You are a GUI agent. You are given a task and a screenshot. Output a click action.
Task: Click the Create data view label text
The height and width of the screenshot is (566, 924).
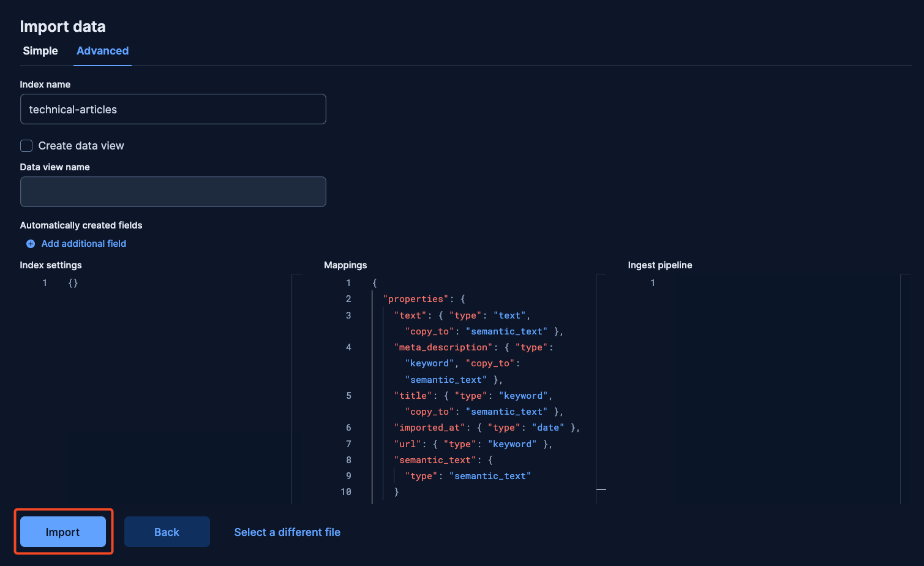pos(81,146)
